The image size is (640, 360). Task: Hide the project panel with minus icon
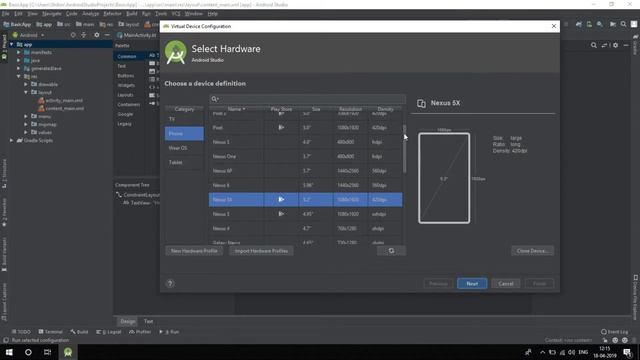(107, 35)
